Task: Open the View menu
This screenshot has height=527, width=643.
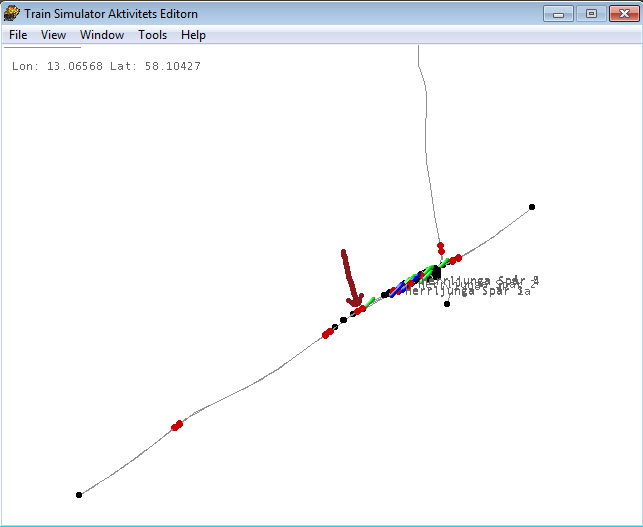Action: pyautogui.click(x=53, y=35)
